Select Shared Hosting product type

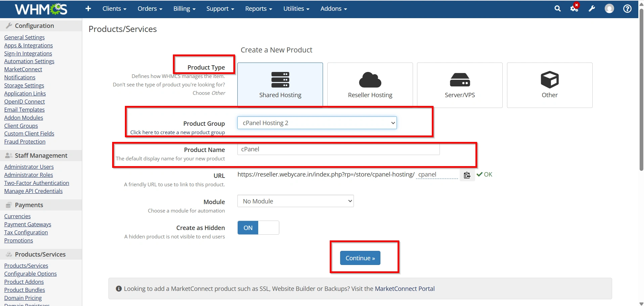(280, 85)
